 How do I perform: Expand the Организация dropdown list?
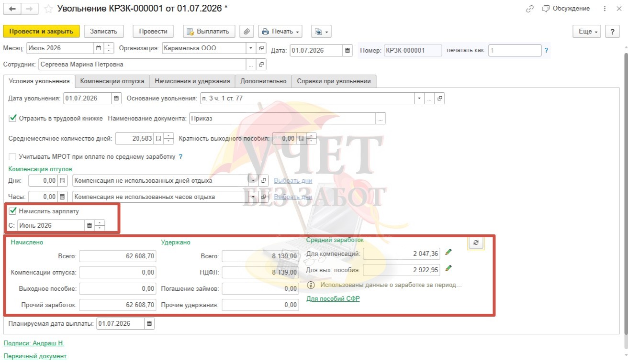pos(251,48)
